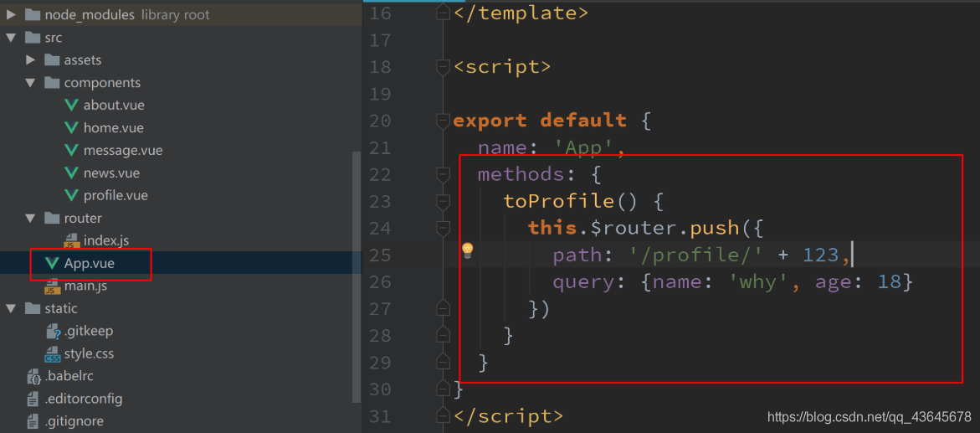Viewport: 980px width, 433px height.
Task: Select .gitignore file name
Action: (x=74, y=422)
